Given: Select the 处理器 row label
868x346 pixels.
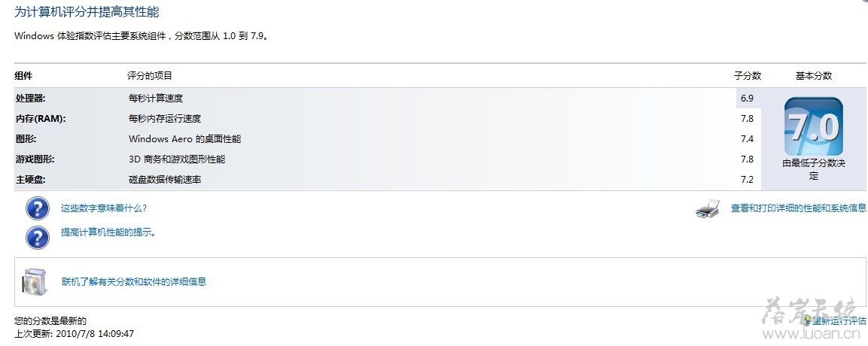Looking at the screenshot, I should point(30,99).
